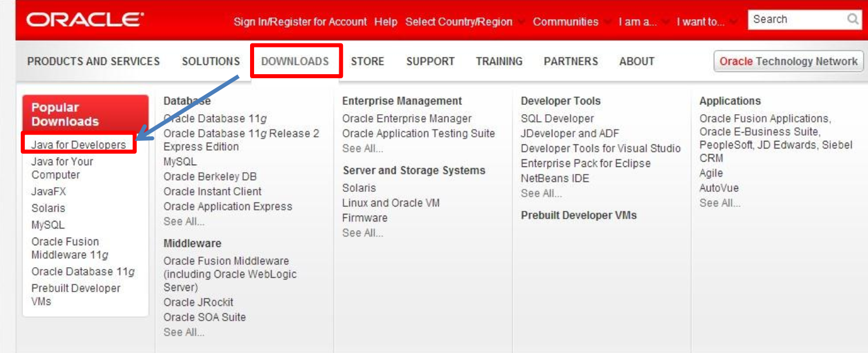
Task: Click Oracle Technology Network button
Action: click(789, 61)
